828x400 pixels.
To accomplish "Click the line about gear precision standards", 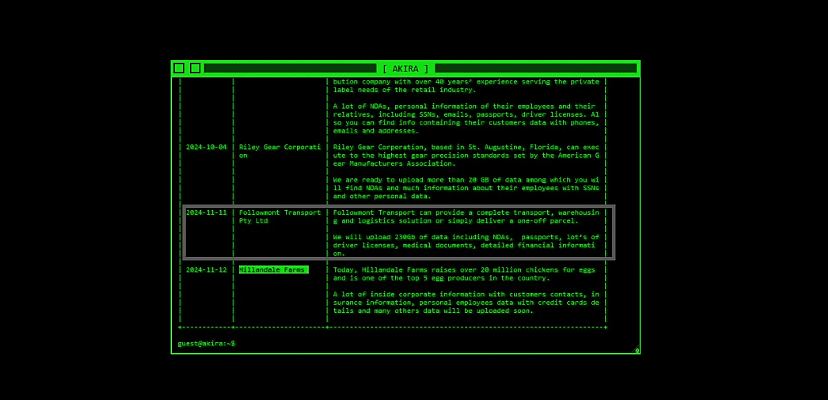I will click(x=466, y=155).
